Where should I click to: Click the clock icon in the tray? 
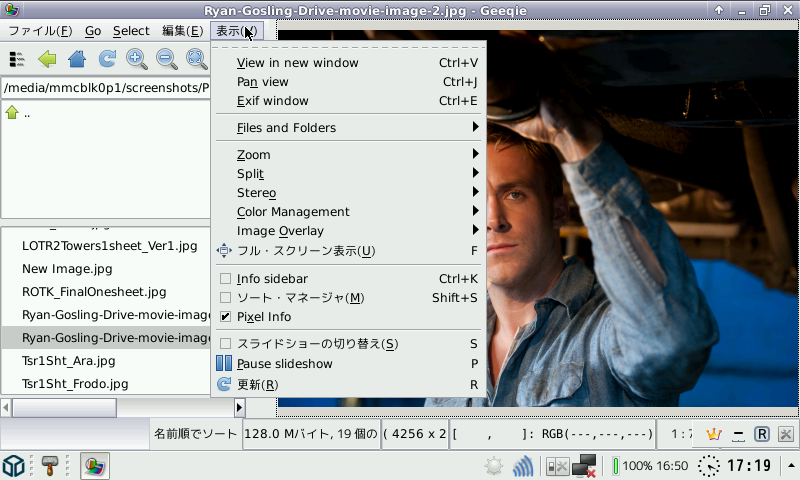pyautogui.click(x=709, y=466)
